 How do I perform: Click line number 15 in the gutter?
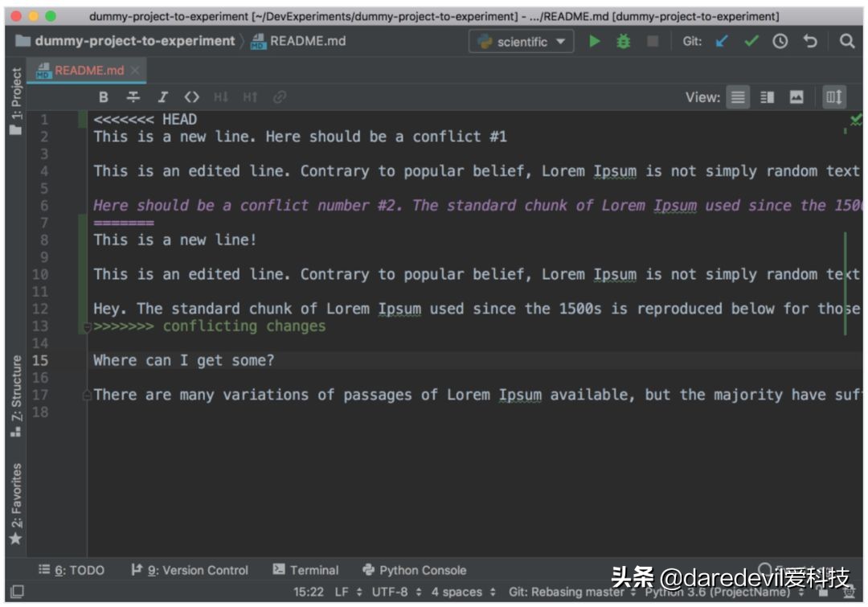pyautogui.click(x=40, y=360)
